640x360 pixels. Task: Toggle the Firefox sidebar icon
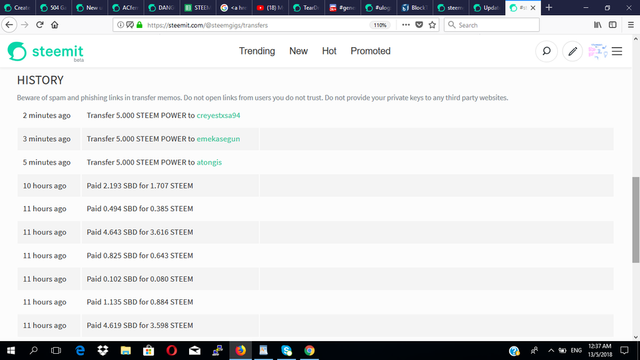tap(613, 25)
